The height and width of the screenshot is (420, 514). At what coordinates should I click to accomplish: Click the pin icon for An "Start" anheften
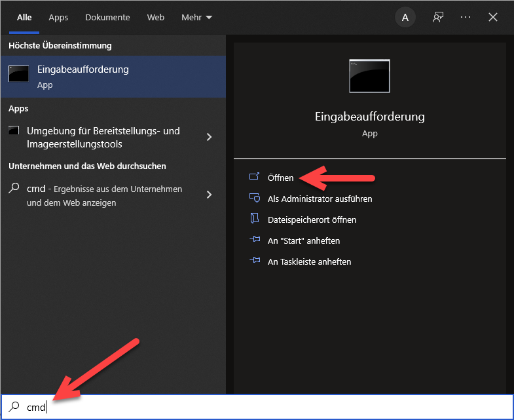255,240
